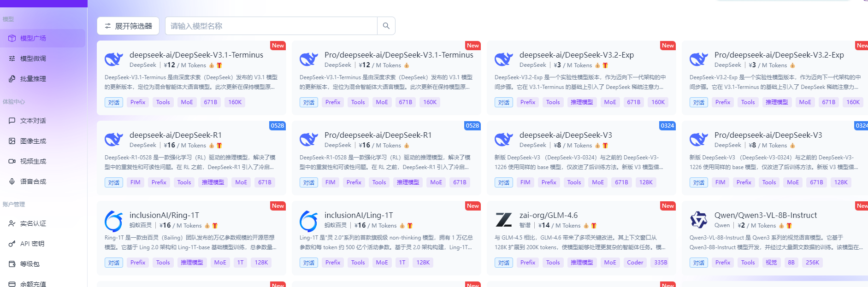The image size is (868, 287).
Task: Open 实名认证 in account management
Action: 33,223
